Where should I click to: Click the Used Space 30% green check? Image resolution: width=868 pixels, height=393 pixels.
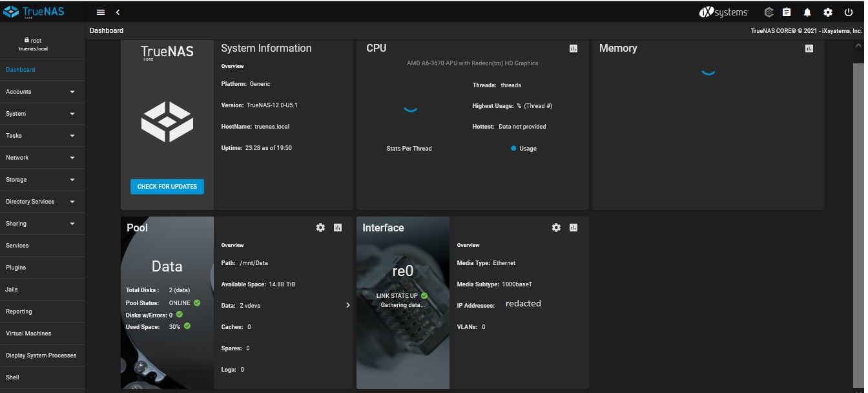(187, 326)
